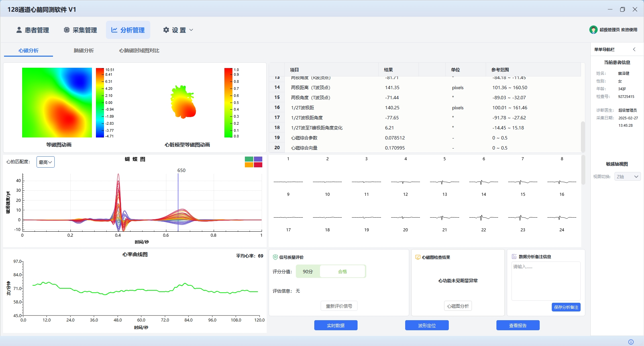Click the 心磁图检查结果 panel icon
The height and width of the screenshot is (346, 644).
(x=418, y=257)
